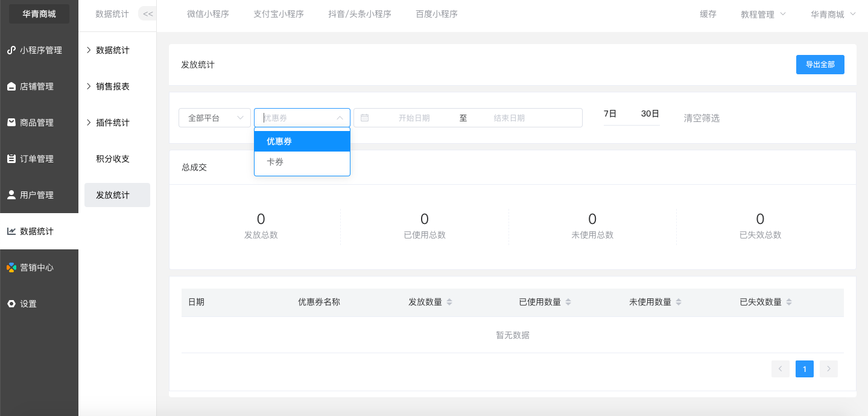Click 清空筛选 to clear filters

click(x=702, y=118)
